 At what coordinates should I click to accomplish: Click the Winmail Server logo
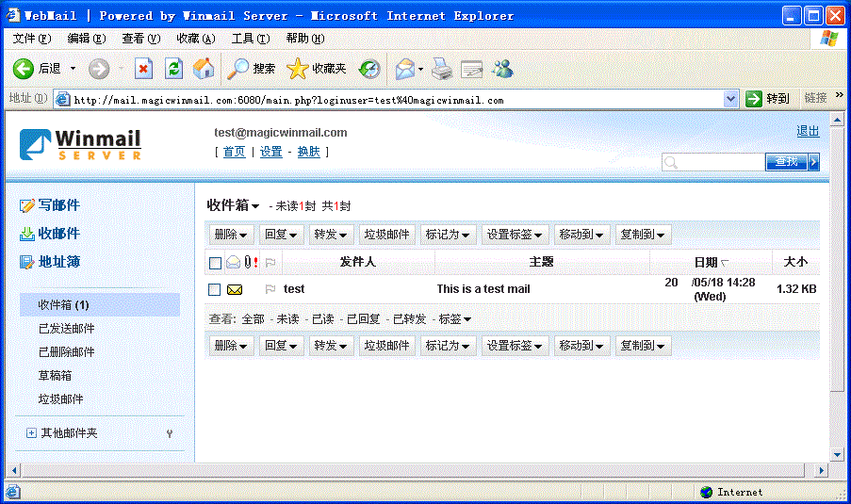pyautogui.click(x=80, y=144)
